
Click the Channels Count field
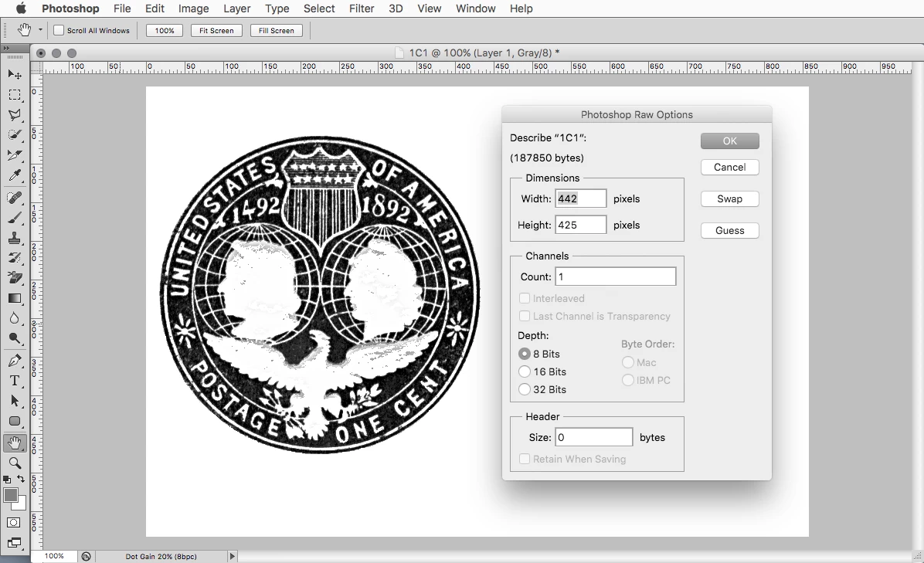pos(615,276)
